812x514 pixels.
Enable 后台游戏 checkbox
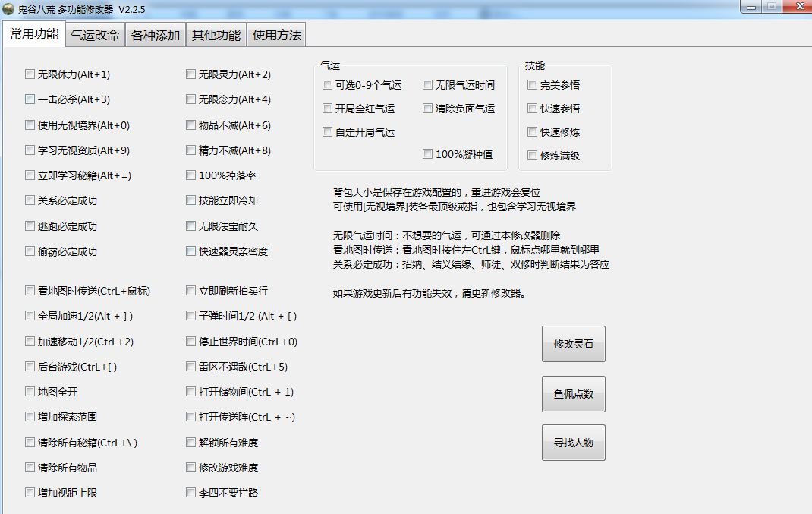coord(30,366)
